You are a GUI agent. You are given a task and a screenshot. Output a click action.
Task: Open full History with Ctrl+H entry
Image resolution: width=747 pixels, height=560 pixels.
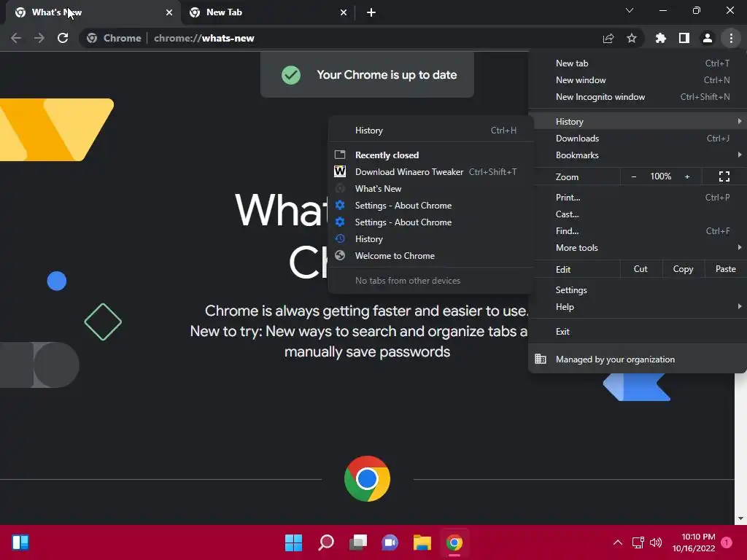(x=430, y=131)
